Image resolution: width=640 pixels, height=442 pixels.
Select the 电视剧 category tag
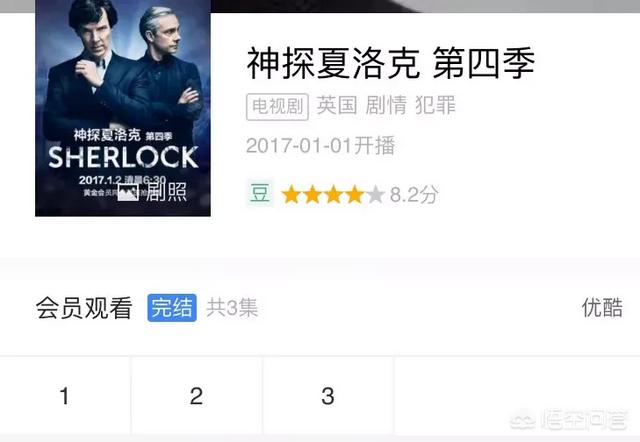[x=277, y=107]
